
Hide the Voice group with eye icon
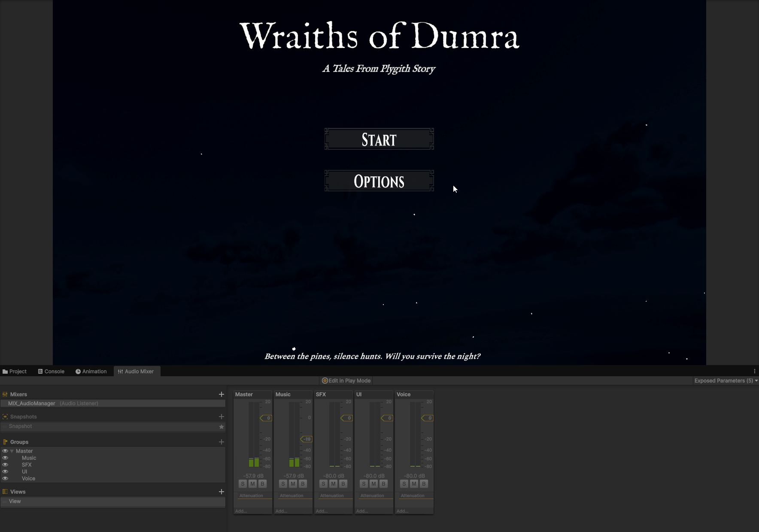[x=5, y=478]
